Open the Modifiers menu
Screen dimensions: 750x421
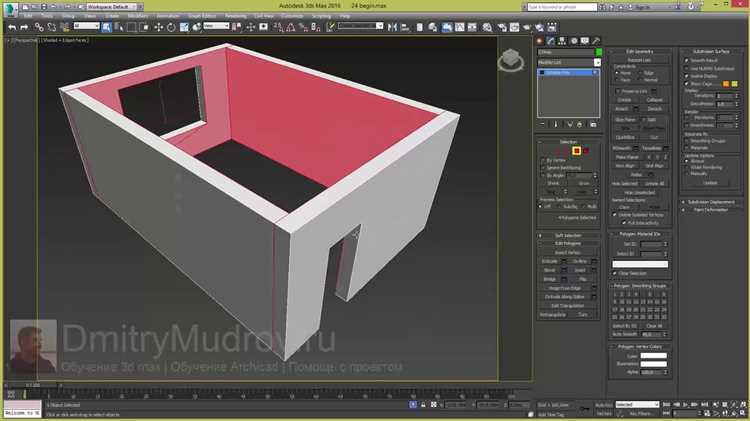[138, 16]
